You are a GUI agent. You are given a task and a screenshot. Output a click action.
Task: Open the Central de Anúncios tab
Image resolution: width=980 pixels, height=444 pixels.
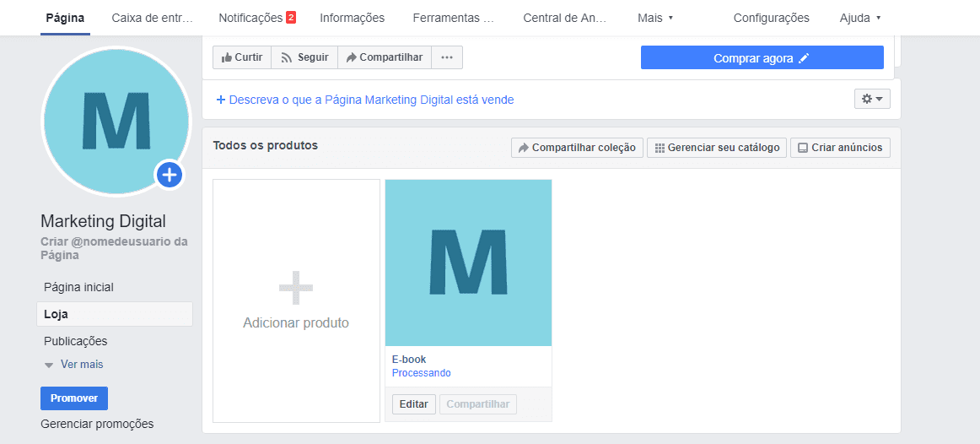[565, 18]
